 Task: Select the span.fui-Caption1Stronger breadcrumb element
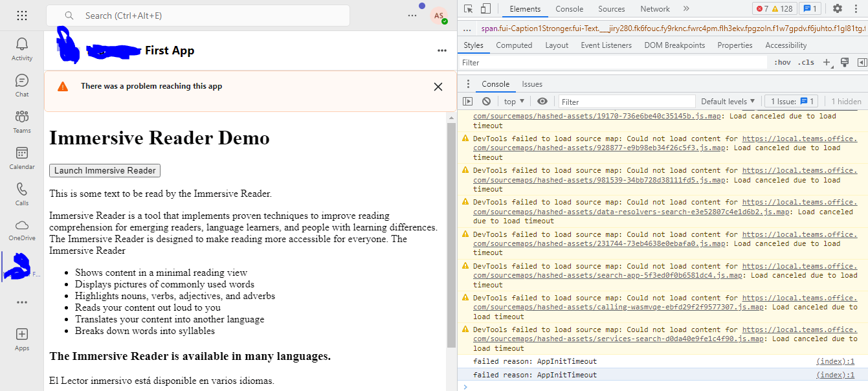coord(673,29)
